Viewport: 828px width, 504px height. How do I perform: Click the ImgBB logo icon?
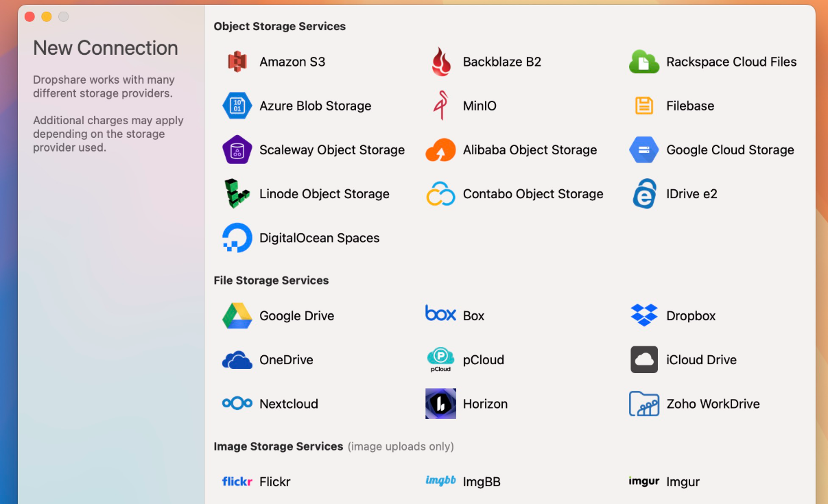coord(440,481)
